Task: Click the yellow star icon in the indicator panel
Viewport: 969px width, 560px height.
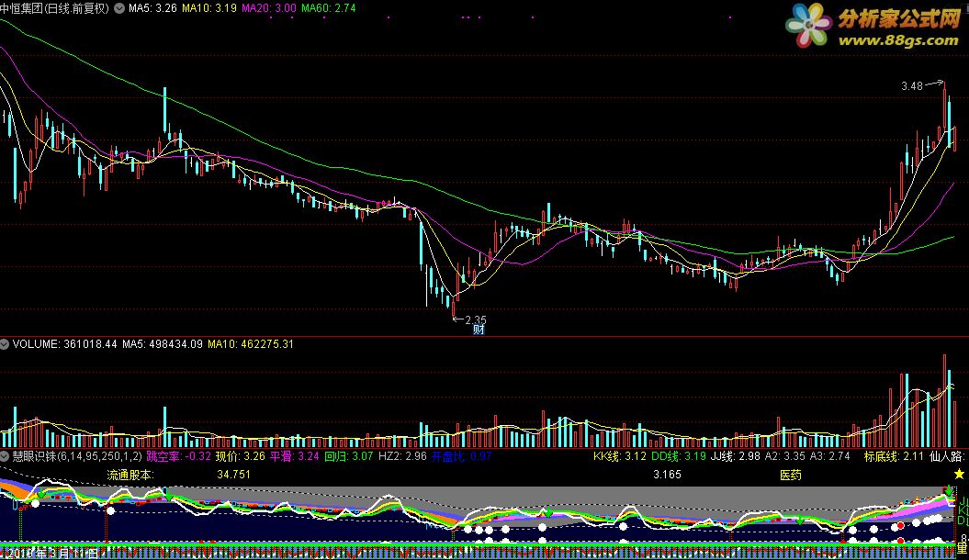Action: pyautogui.click(x=959, y=475)
